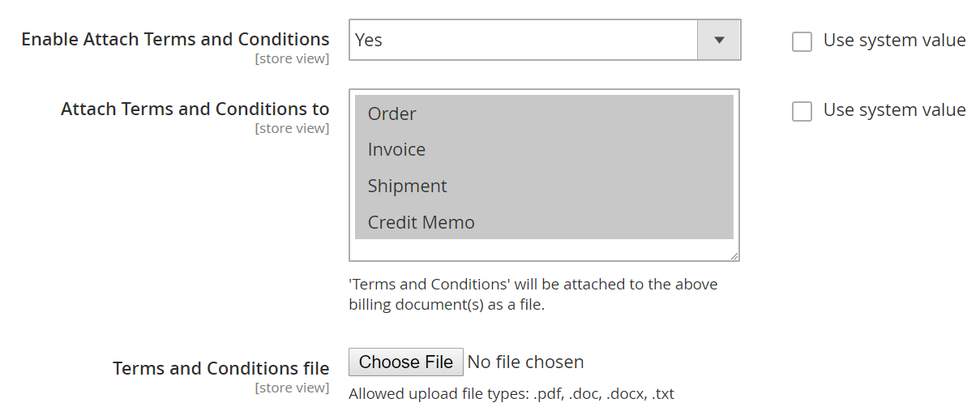Screen dimensions: 980x420
Task: Pick Credit Memo in the multiselect list
Action: point(421,222)
